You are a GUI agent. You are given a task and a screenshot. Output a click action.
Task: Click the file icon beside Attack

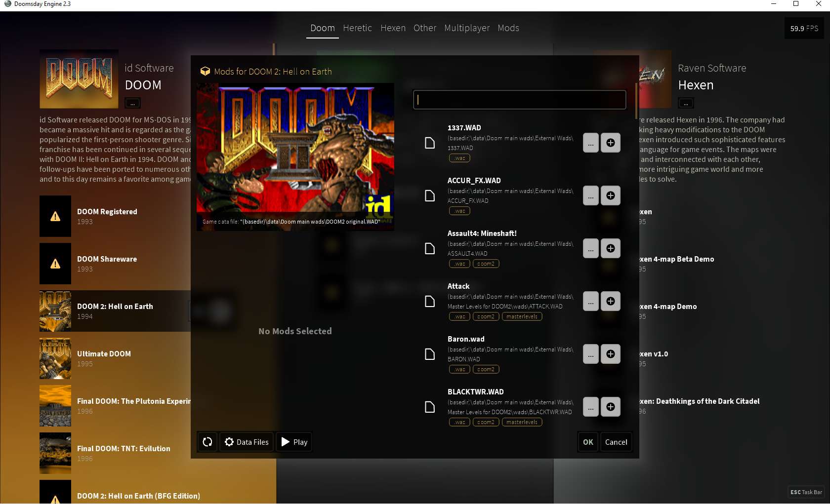pos(430,302)
